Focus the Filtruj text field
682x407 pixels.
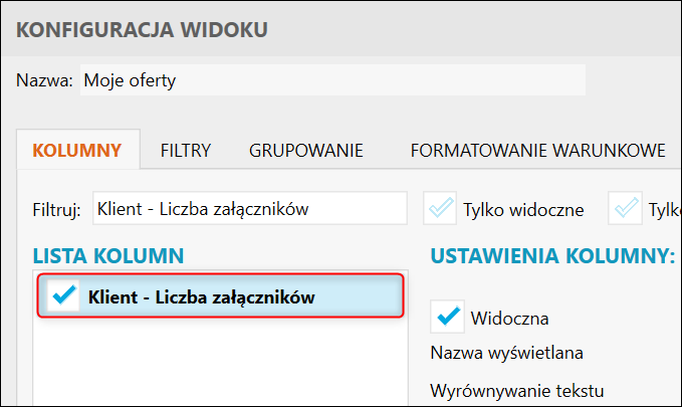pyautogui.click(x=249, y=209)
